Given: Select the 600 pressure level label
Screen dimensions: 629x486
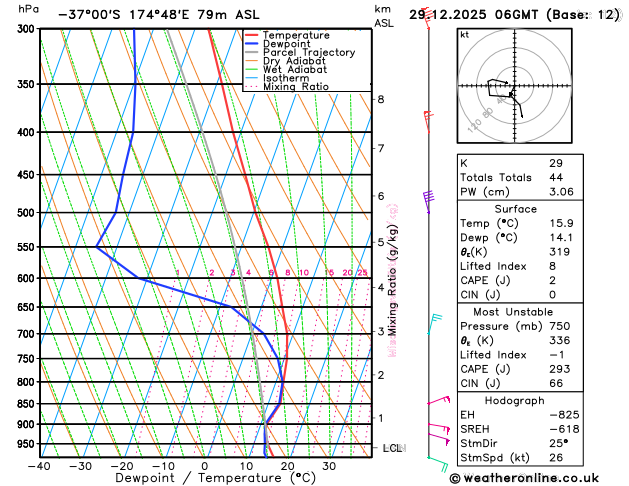Looking at the screenshot, I should tap(28, 278).
